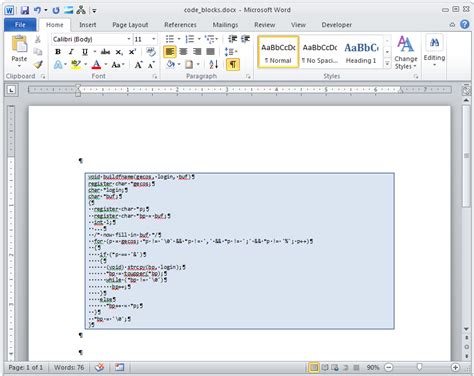This screenshot has width=474, height=376.
Task: Click the Cut scissors icon
Action: point(38,39)
